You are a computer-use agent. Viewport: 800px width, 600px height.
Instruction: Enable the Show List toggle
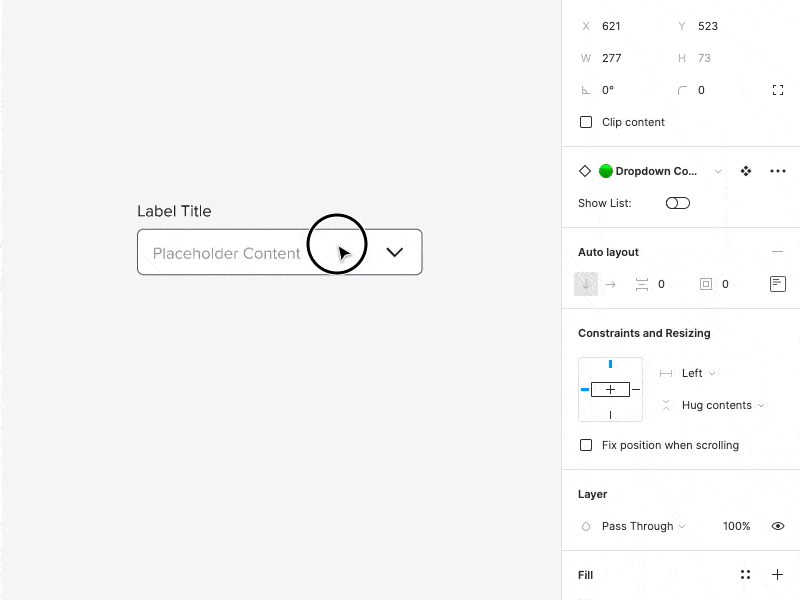pos(677,203)
